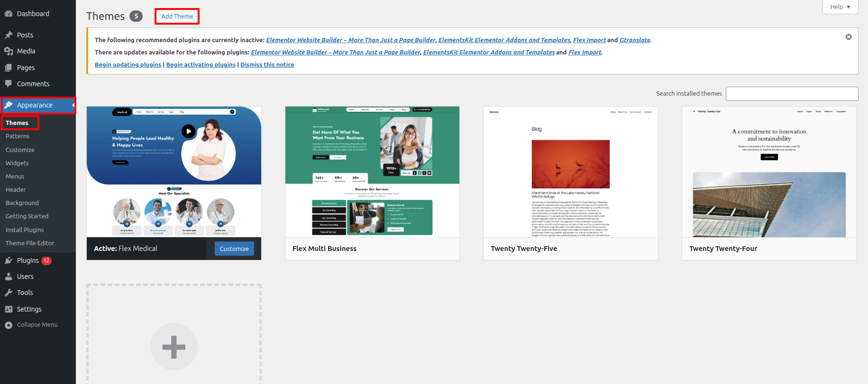Select the Menus submenu item

pos(15,176)
